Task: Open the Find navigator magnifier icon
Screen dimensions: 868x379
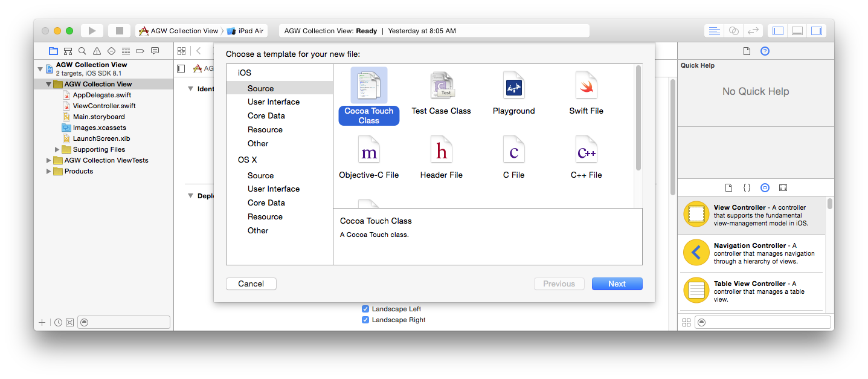Action: [x=82, y=51]
